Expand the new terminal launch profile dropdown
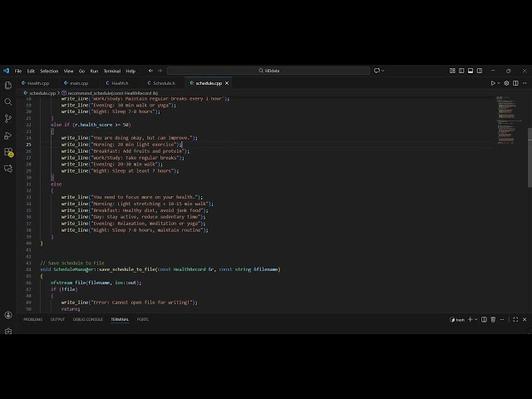The width and height of the screenshot is (532, 399). click(476, 319)
